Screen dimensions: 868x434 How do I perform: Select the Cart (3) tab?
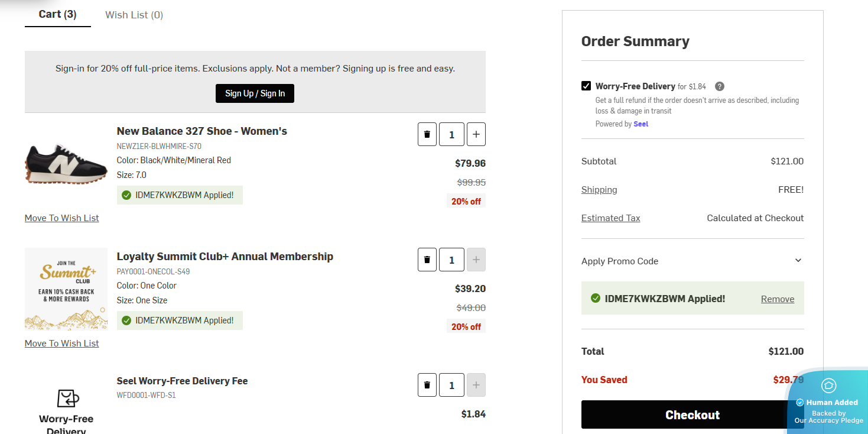point(57,14)
